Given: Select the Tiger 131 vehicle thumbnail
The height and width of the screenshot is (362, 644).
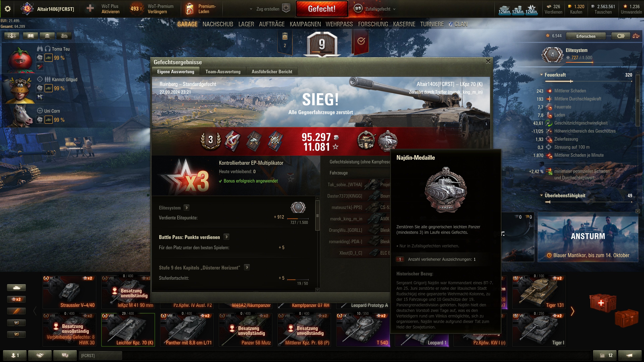Looking at the screenshot, I should pos(539,292).
